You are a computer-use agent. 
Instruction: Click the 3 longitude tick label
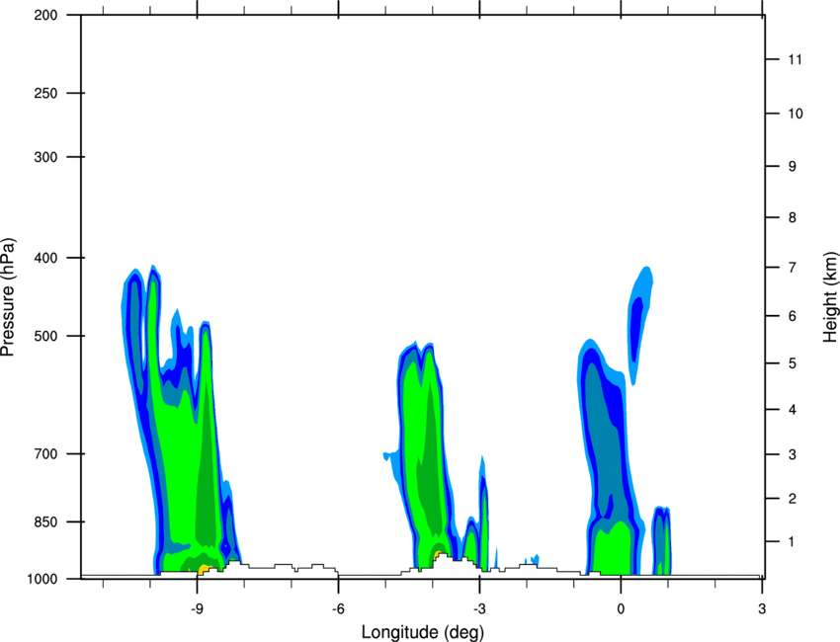(762, 608)
